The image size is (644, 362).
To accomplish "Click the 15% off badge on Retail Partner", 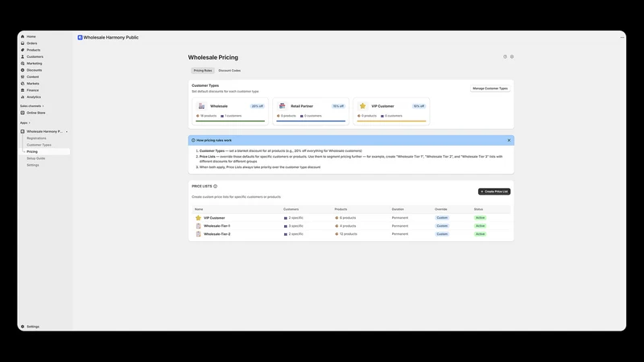I will coord(338,106).
